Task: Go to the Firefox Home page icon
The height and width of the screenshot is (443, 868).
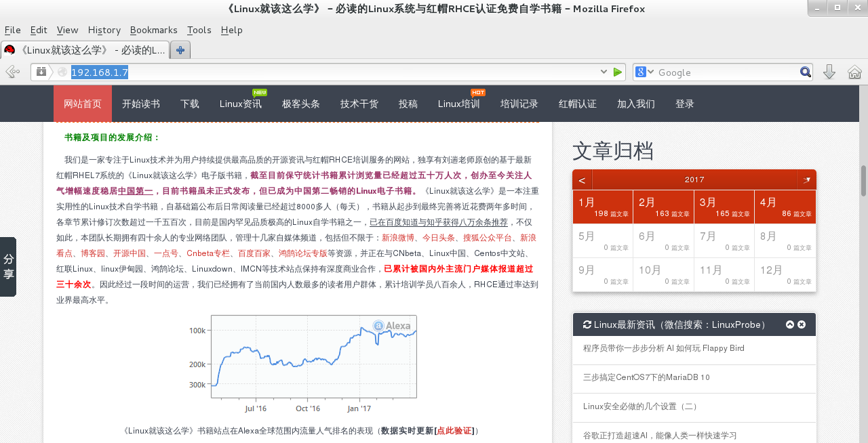Action: 854,72
